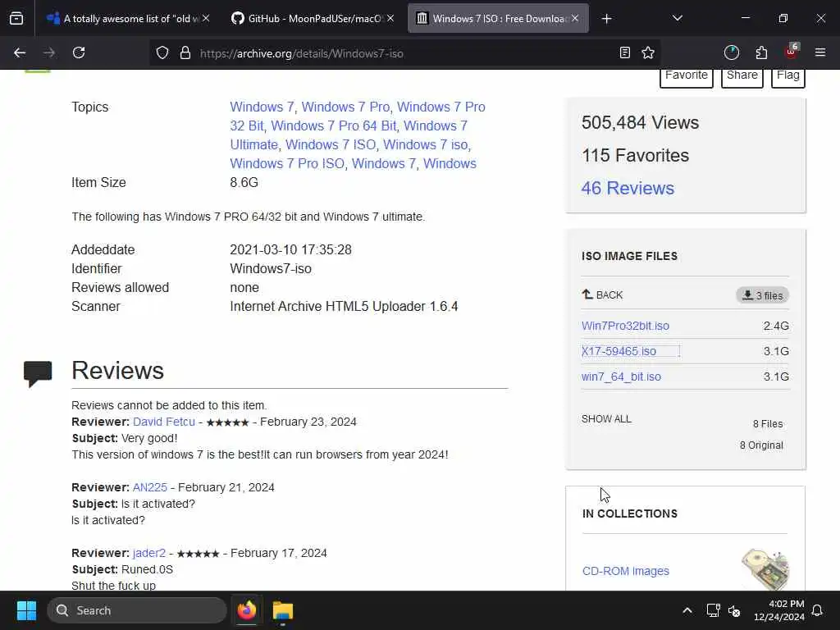
Task: Click muted volume tray icon
Action: pos(734,610)
